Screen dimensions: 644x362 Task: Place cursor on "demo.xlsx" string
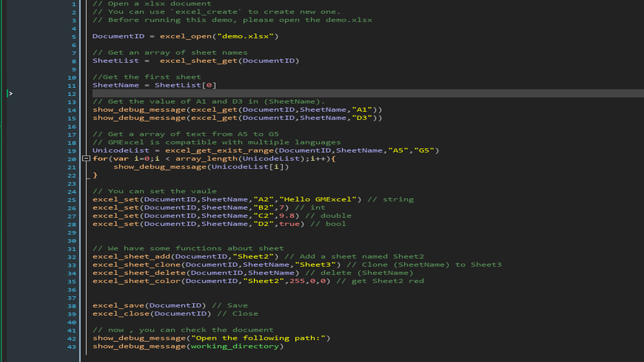point(245,36)
